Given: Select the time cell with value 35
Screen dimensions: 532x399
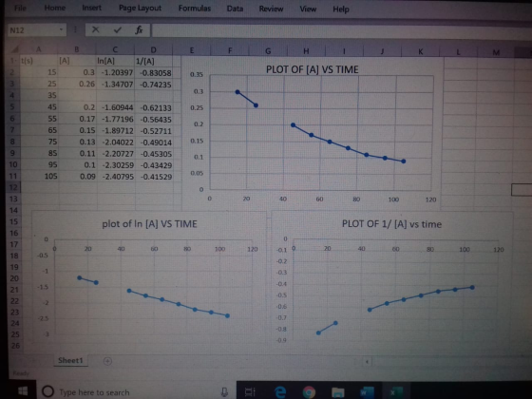Looking at the screenshot, I should click(x=39, y=95).
